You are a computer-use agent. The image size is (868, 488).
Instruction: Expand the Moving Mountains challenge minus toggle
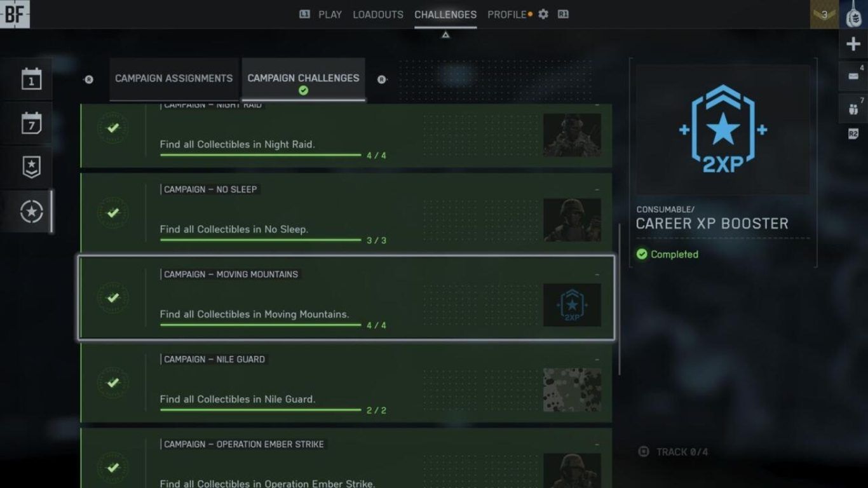click(x=597, y=274)
